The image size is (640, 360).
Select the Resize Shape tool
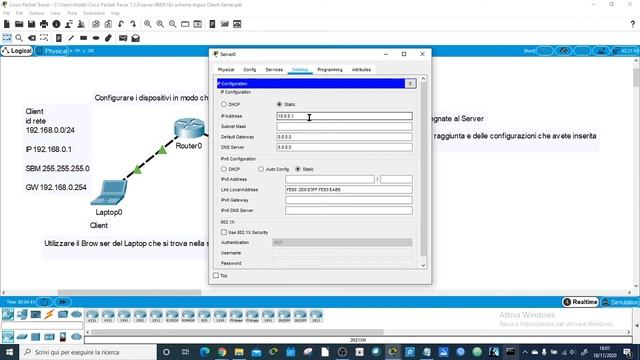44,38
